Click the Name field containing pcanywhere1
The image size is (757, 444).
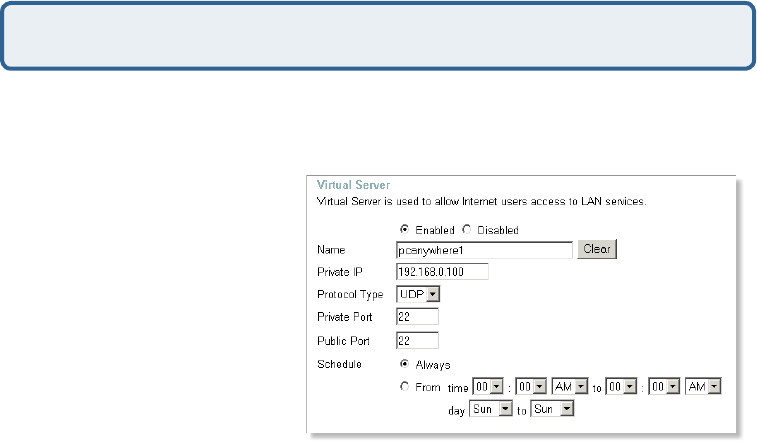point(484,250)
